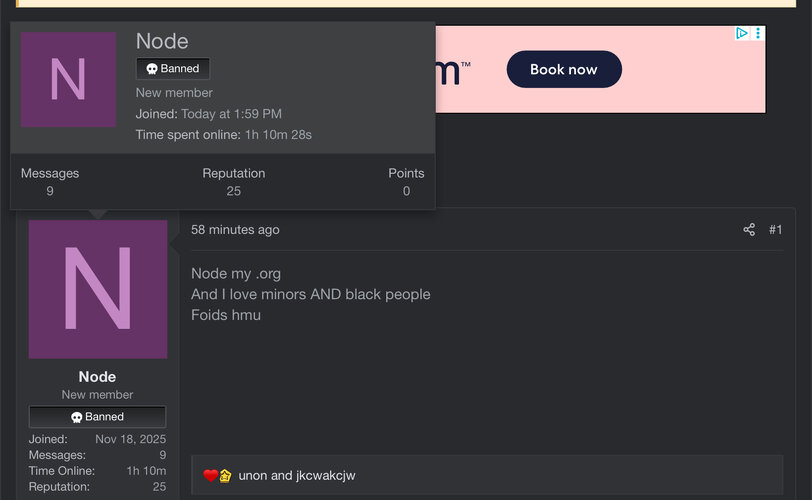Open reactions list by unon and jkcwakcjw

(x=297, y=476)
